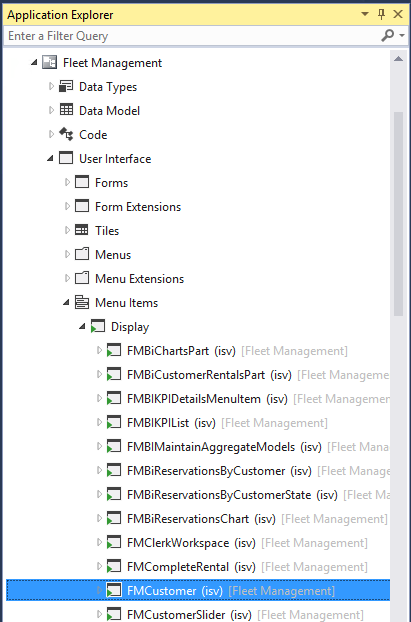Click the vertical scrollbar up arrow
This screenshot has width=411, height=622.
[398, 60]
